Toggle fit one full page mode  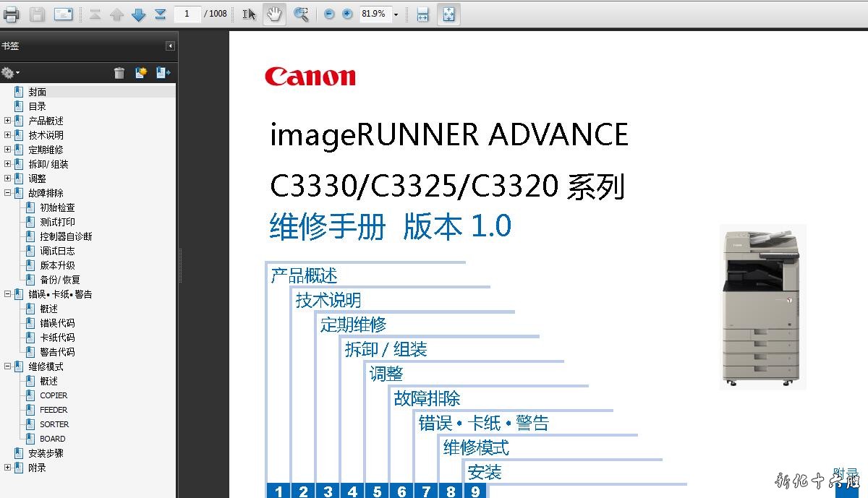click(x=448, y=14)
